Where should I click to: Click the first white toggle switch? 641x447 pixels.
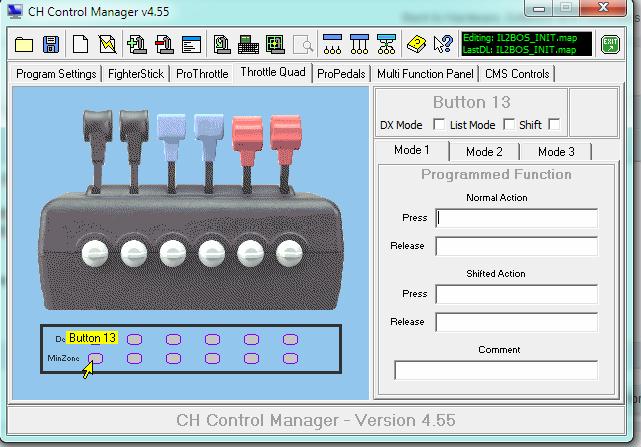point(95,253)
